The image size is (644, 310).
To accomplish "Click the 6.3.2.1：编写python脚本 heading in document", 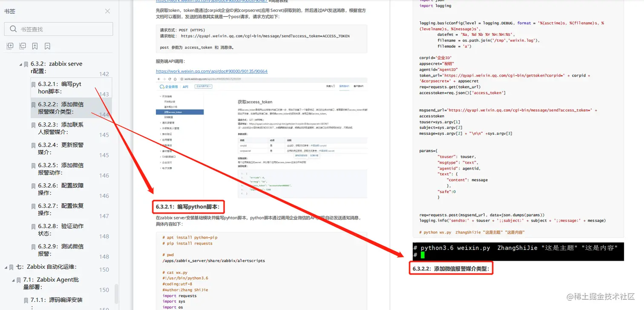I will point(187,207).
